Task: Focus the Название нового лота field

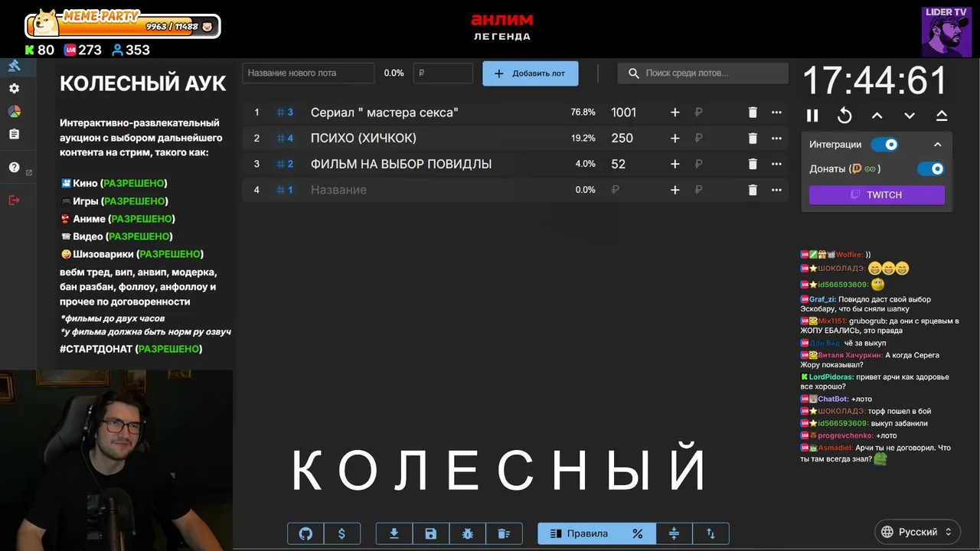Action: (309, 73)
